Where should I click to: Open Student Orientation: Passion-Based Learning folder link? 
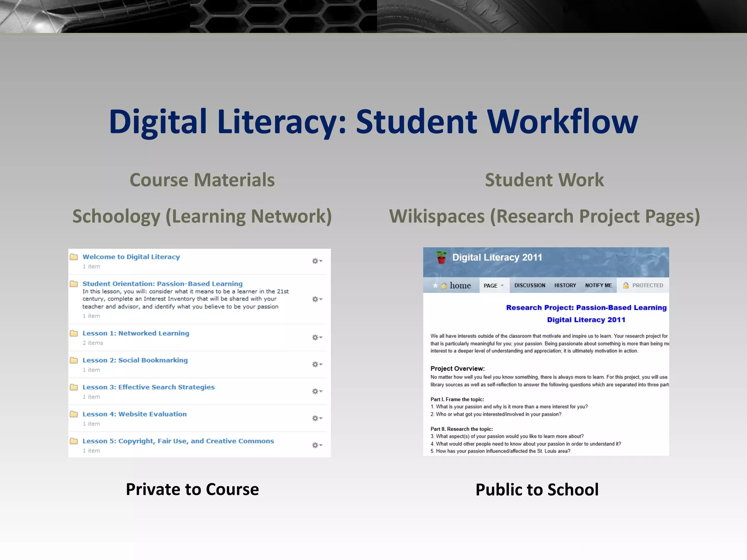pyautogui.click(x=162, y=284)
